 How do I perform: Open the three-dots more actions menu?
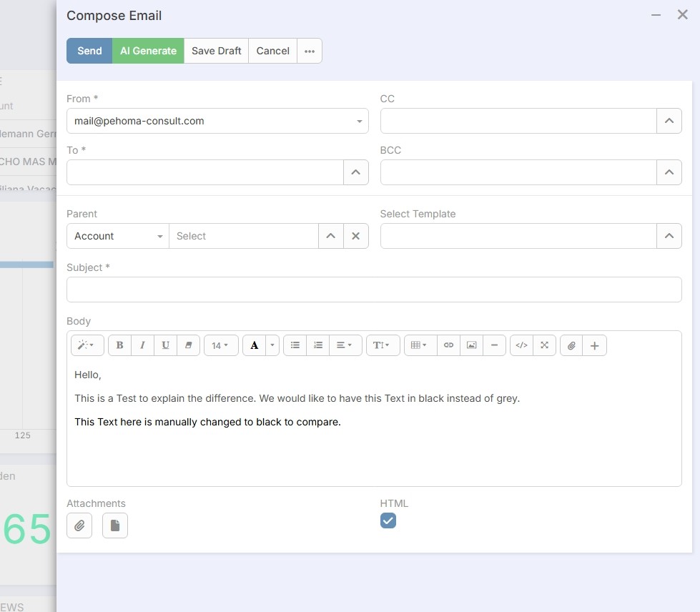tap(309, 51)
